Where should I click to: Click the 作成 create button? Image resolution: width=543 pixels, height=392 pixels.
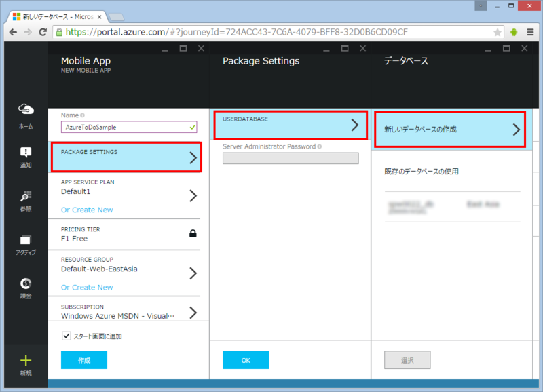pos(84,360)
